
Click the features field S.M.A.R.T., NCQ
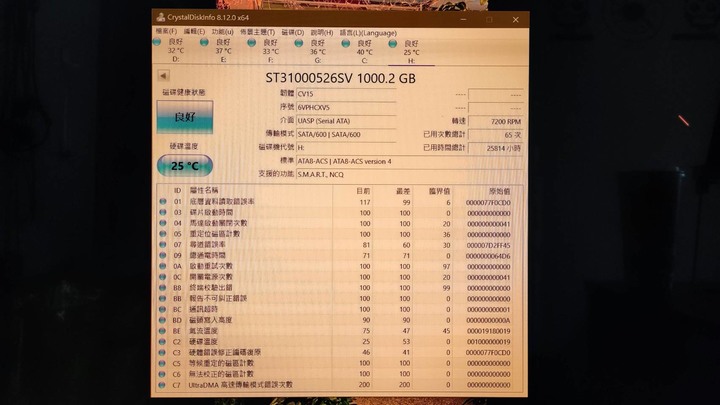(410, 174)
